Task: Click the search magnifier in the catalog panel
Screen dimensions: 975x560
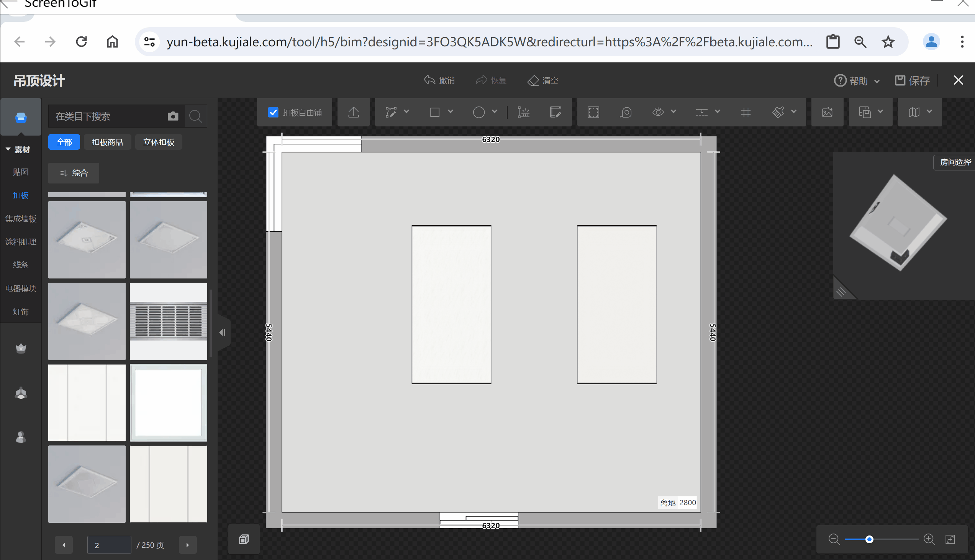Action: (x=196, y=116)
